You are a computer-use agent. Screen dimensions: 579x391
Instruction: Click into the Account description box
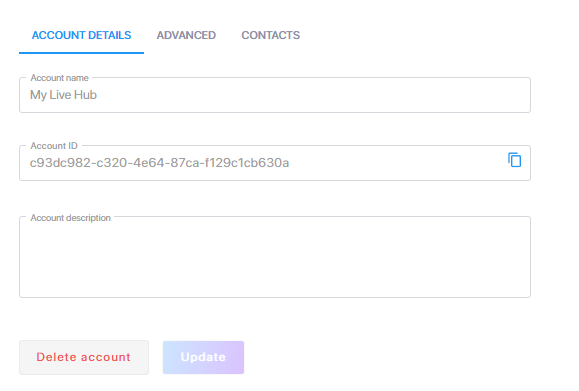point(275,257)
